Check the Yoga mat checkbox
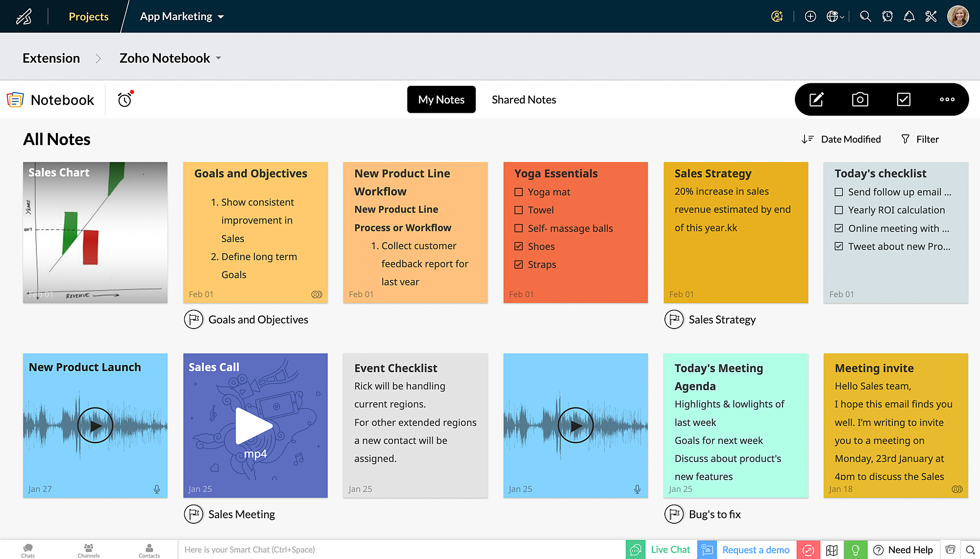Image resolution: width=980 pixels, height=559 pixels. (x=519, y=192)
